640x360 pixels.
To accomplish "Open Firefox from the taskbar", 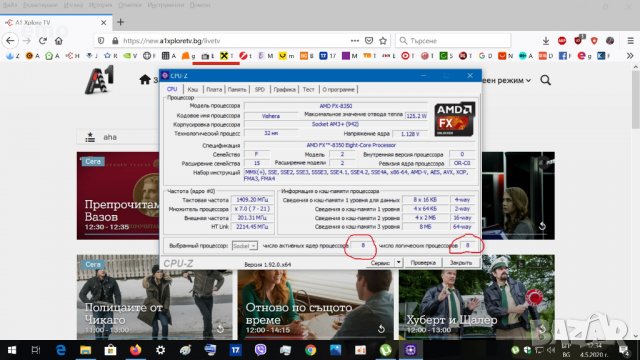I will (136, 350).
